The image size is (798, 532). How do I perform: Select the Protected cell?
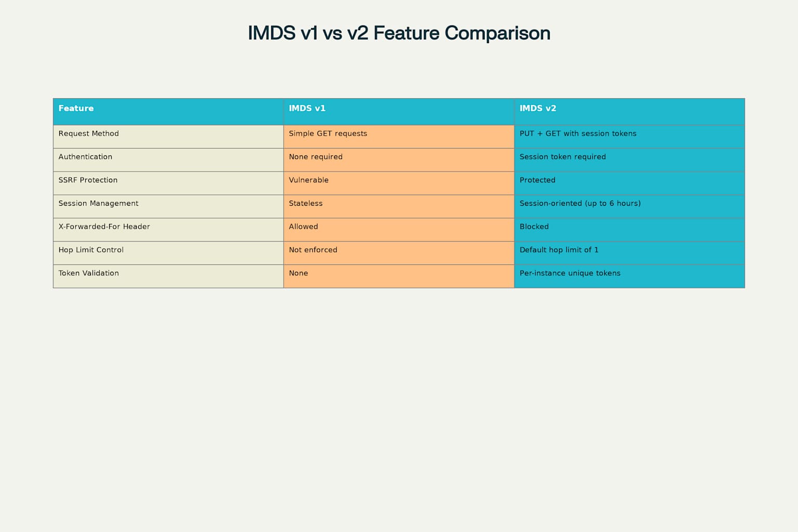tap(630, 183)
